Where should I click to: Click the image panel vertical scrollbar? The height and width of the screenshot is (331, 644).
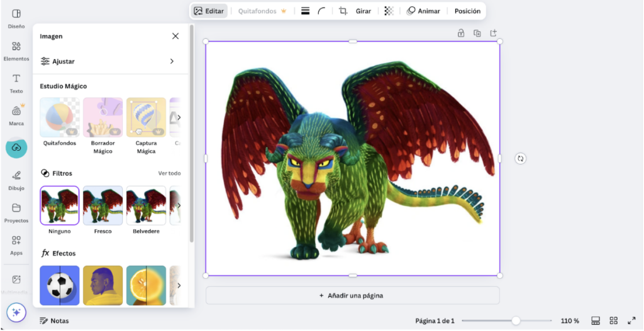click(x=191, y=133)
